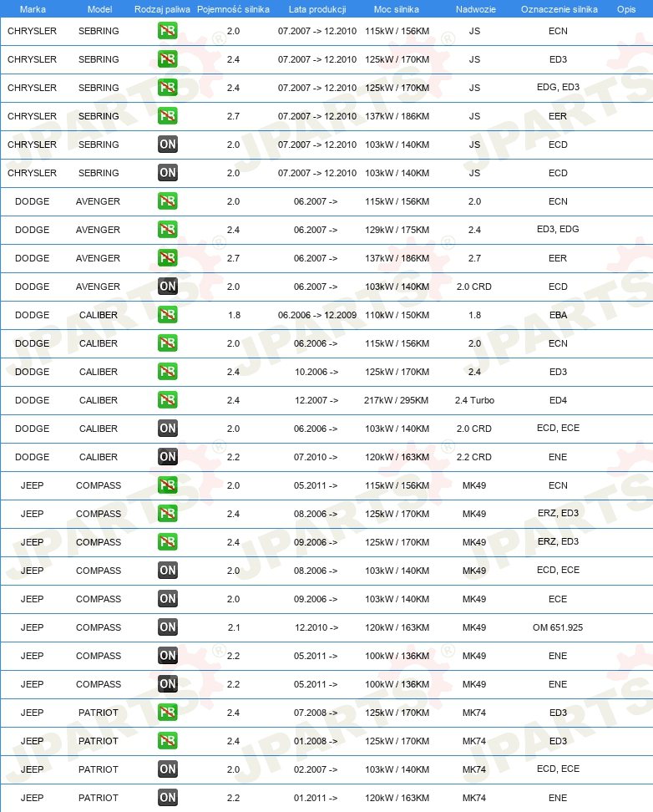Click petrol icon in Sebring EDG, ED3 row
The width and height of the screenshot is (653, 812).
(x=167, y=88)
